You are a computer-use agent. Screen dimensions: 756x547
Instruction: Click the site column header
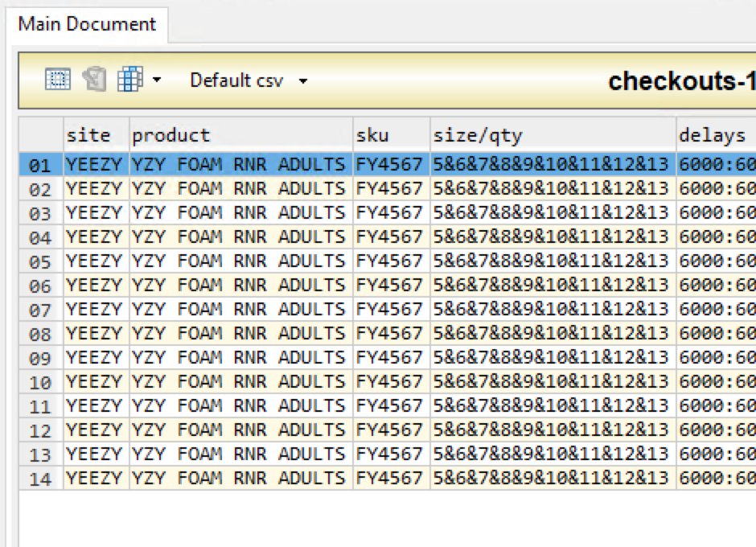click(x=97, y=135)
